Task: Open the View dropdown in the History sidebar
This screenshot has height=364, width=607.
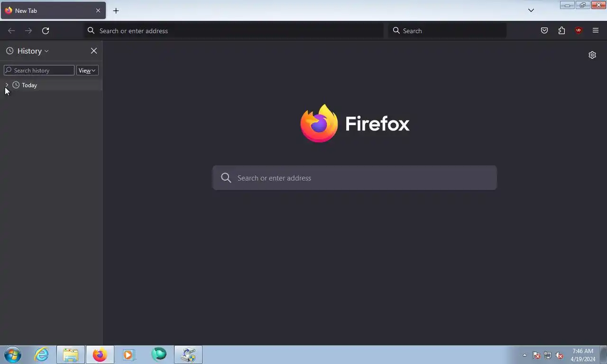Action: [87, 71]
